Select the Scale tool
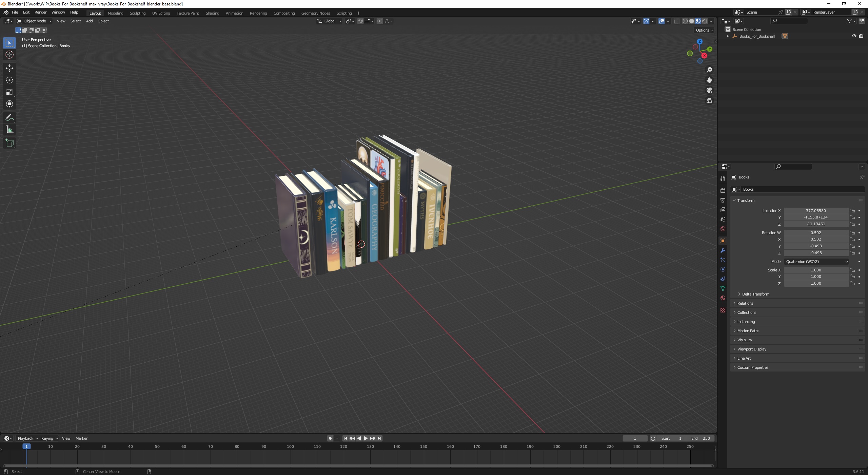The image size is (868, 475). pos(9,92)
